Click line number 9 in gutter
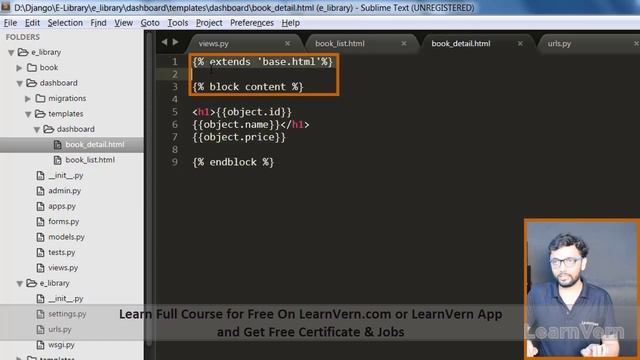Screen dimensions: 640x360 pos(175,162)
